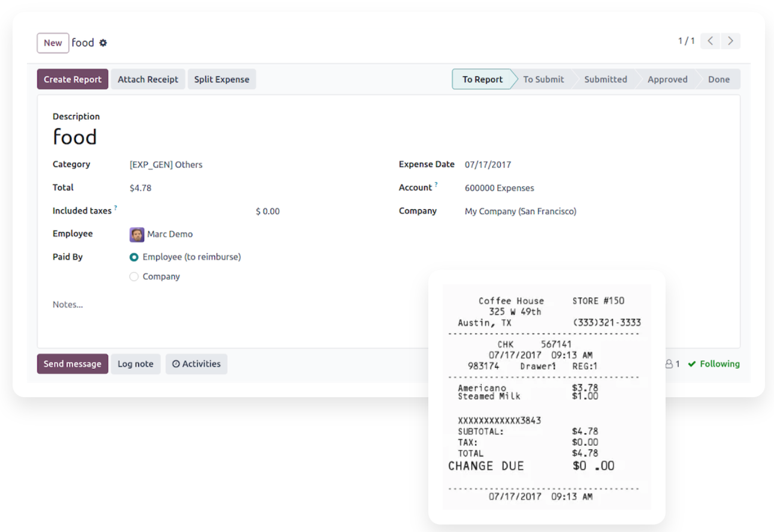
Task: Click the help mark next to Included taxes
Action: tap(116, 208)
